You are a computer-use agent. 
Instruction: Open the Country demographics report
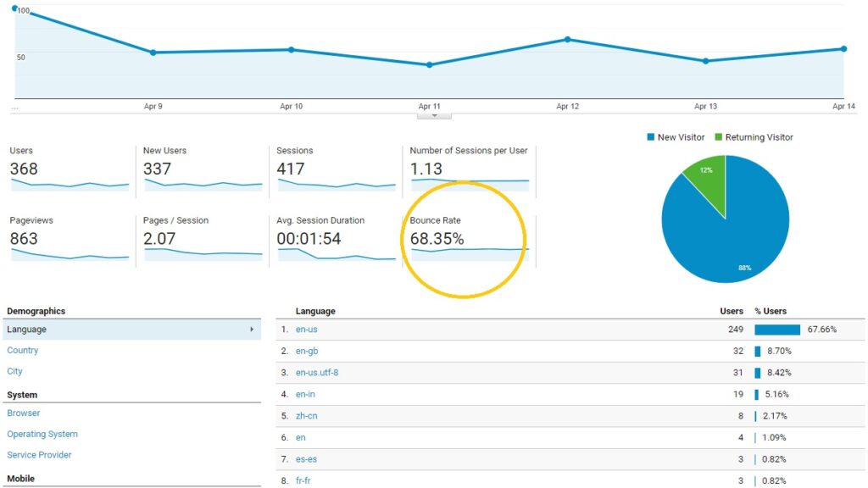[23, 351]
